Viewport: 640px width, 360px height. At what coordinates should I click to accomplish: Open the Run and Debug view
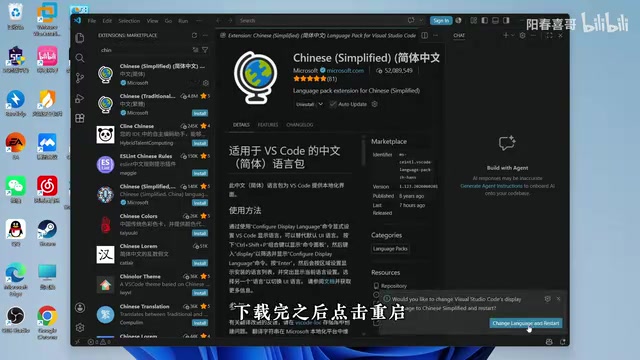(80, 98)
